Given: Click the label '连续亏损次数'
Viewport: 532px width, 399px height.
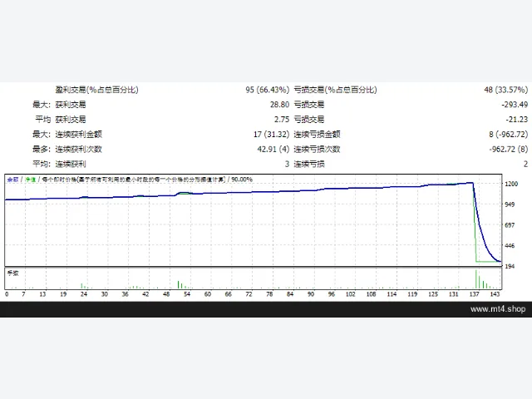Looking at the screenshot, I should (x=317, y=150).
